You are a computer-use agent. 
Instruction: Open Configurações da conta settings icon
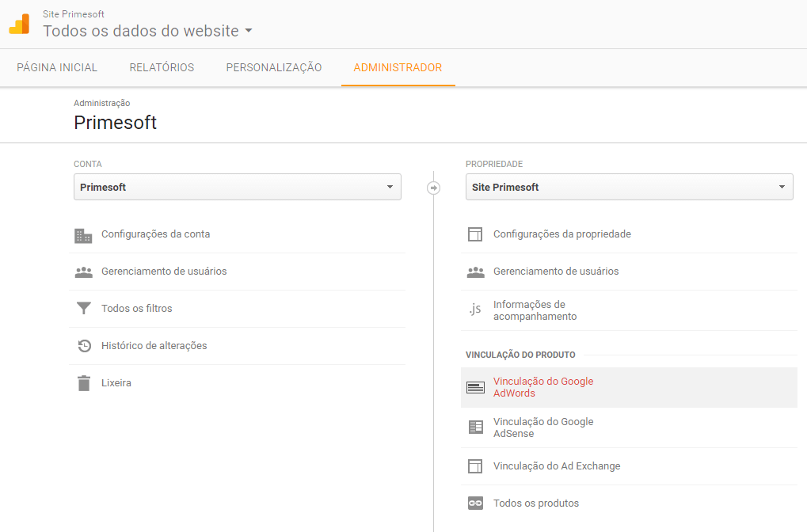point(84,234)
